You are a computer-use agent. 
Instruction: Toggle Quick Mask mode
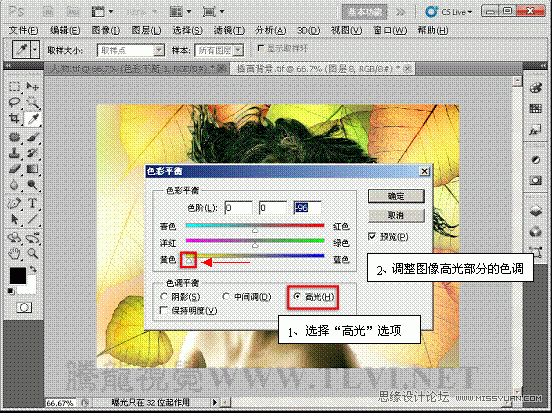(24, 307)
